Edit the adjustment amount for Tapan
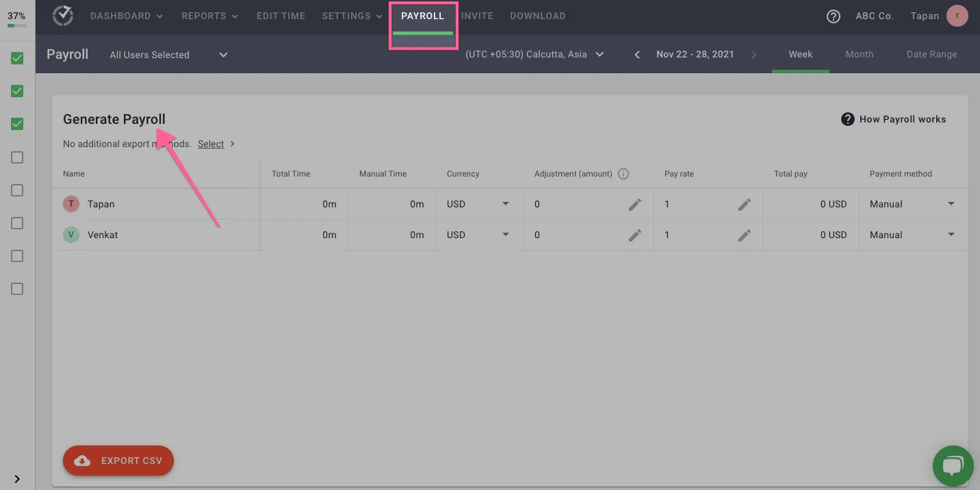 tap(635, 204)
